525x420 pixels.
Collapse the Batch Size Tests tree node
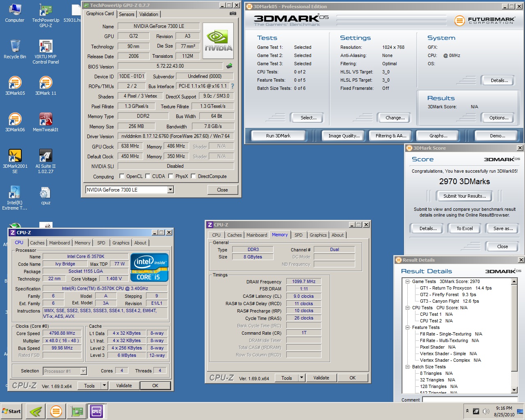(x=408, y=367)
